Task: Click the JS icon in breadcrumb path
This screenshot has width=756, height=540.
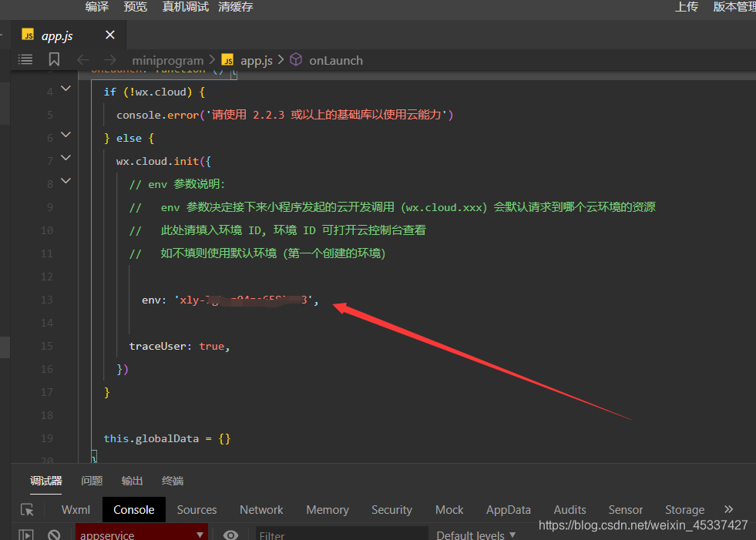Action: 227,60
